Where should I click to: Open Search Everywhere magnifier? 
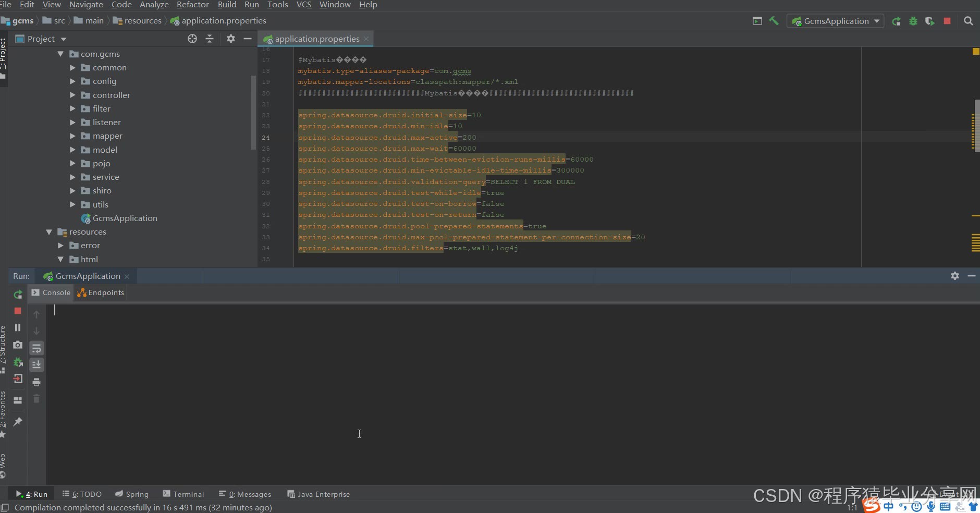pyautogui.click(x=969, y=21)
